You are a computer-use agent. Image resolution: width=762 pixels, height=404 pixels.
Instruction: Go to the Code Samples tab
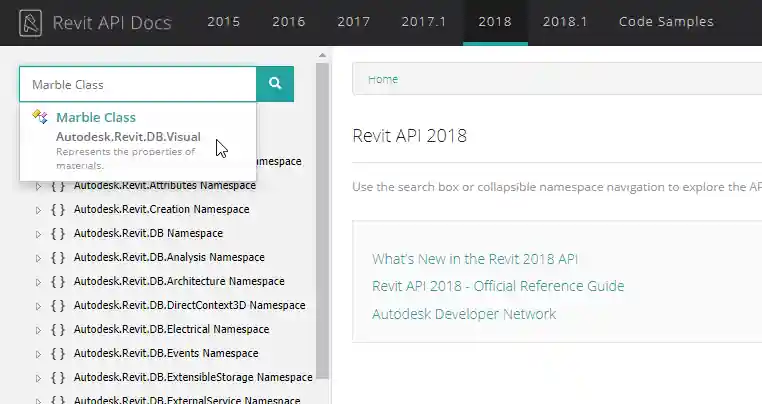(666, 22)
